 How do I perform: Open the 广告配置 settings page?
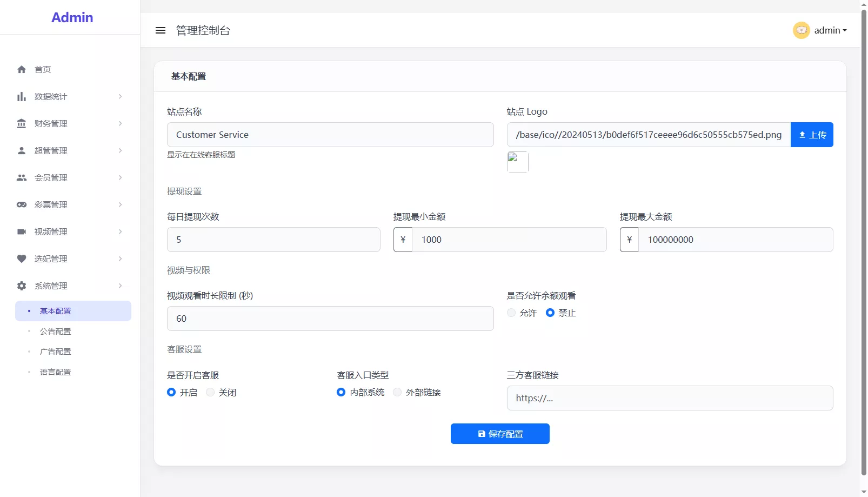55,351
